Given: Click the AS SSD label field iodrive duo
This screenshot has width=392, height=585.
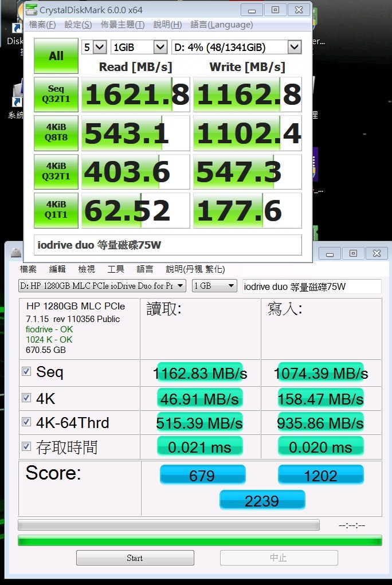Looking at the screenshot, I should pos(312,286).
